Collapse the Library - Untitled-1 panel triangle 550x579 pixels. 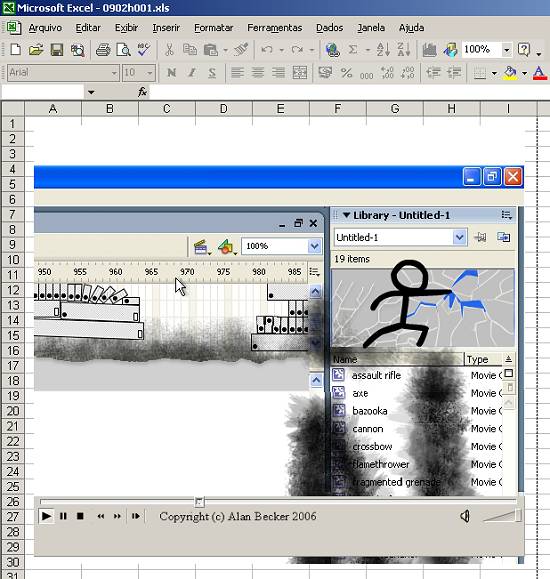tap(346, 215)
